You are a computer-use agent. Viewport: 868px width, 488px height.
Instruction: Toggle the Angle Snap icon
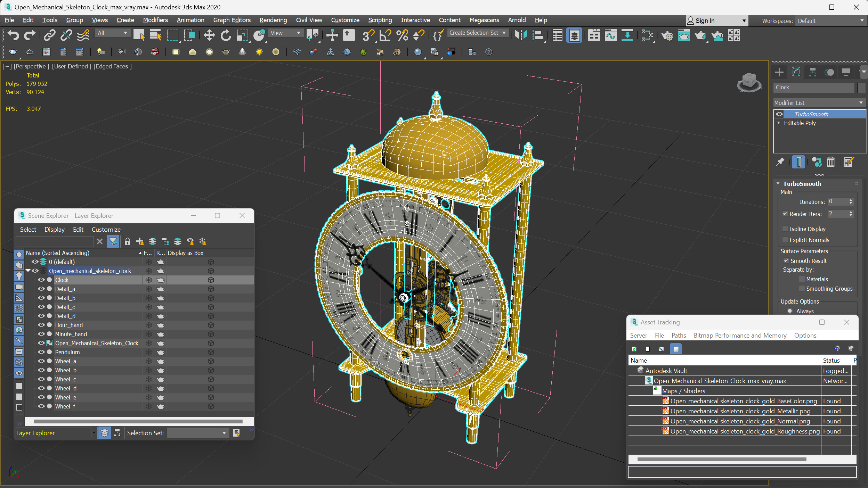[385, 35]
